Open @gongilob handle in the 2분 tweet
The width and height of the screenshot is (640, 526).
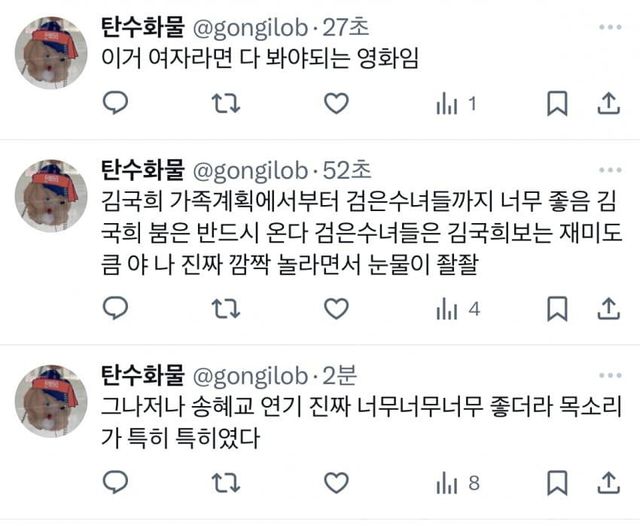[250, 376]
